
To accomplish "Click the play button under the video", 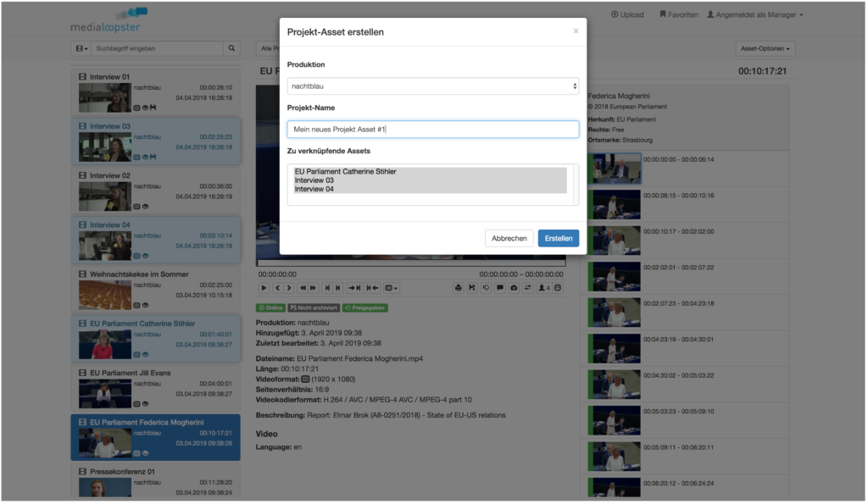I will [x=264, y=288].
